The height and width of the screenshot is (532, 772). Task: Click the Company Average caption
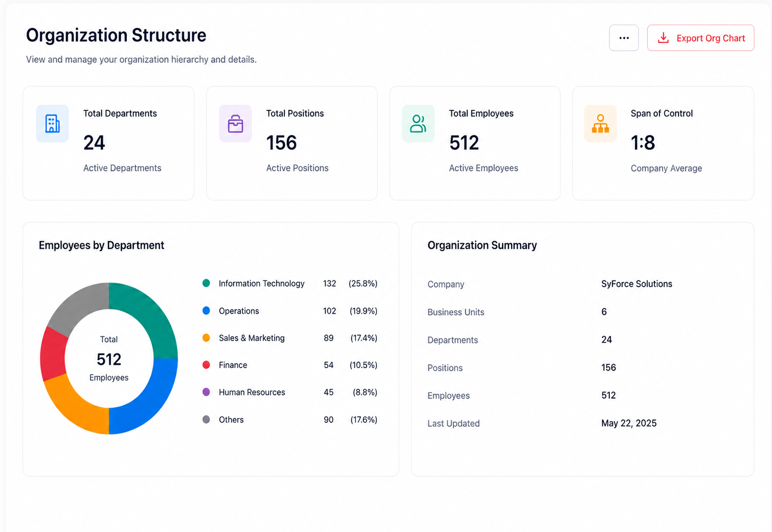pos(666,168)
